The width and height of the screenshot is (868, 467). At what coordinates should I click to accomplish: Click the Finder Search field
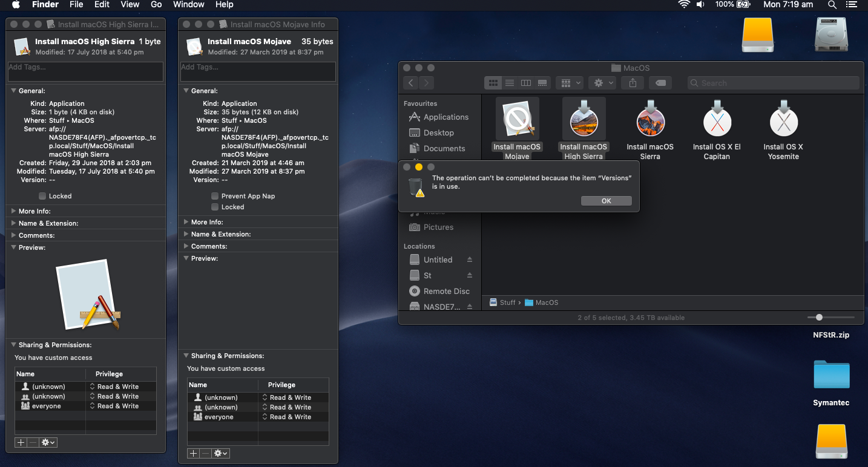click(x=774, y=83)
